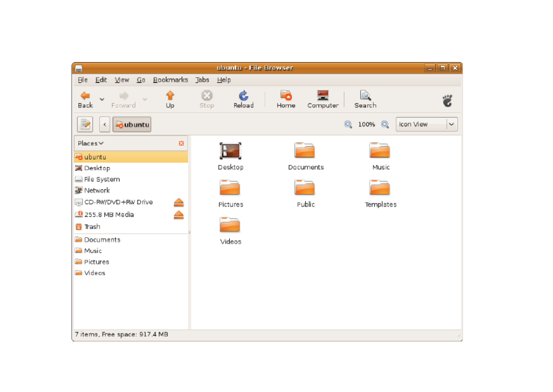Go to the Home folder
The width and height of the screenshot is (553, 392).
click(x=286, y=100)
